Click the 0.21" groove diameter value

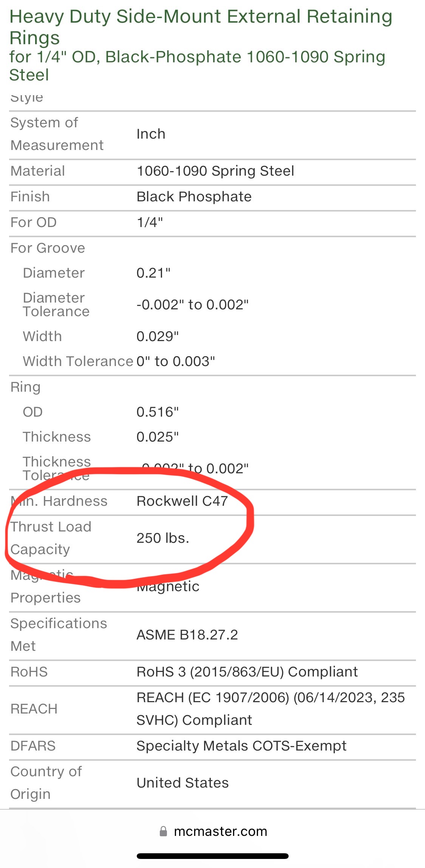(153, 273)
